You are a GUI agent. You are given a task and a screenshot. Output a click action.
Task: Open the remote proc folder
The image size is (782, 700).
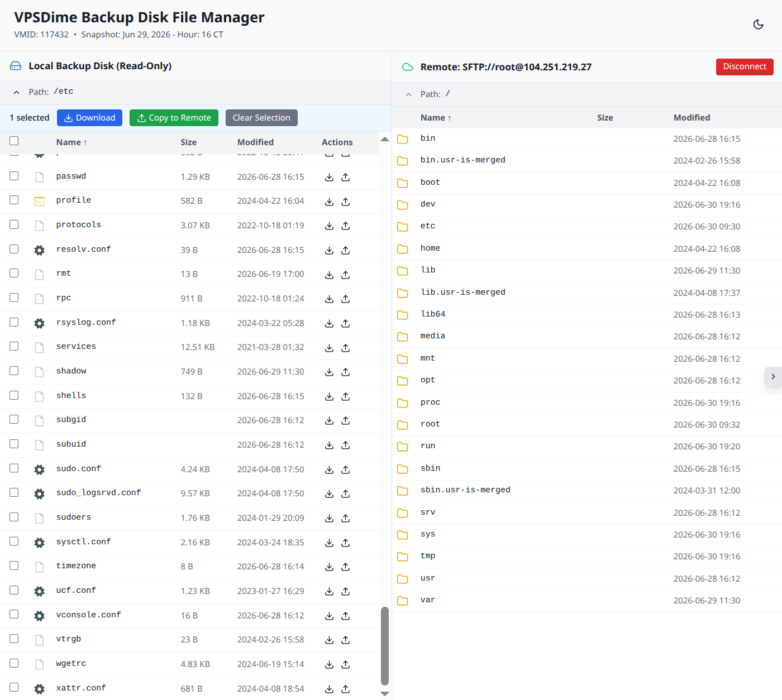pyautogui.click(x=430, y=402)
